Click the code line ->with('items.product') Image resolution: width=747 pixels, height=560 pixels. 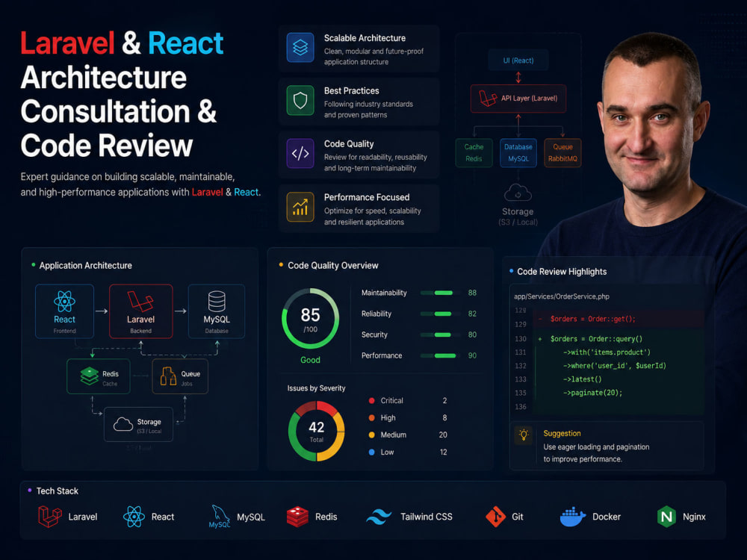point(607,352)
